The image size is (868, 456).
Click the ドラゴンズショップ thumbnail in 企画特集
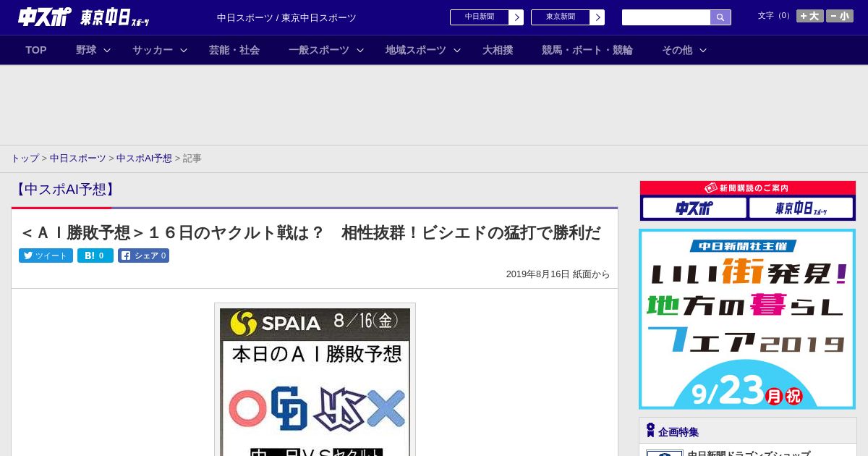coord(665,453)
